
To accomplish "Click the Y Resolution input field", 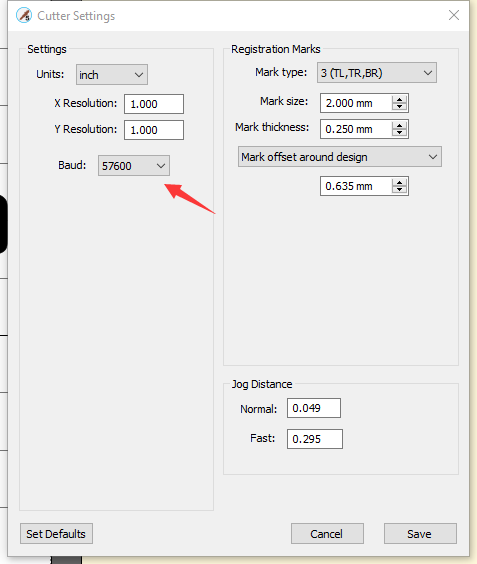I will pos(154,130).
